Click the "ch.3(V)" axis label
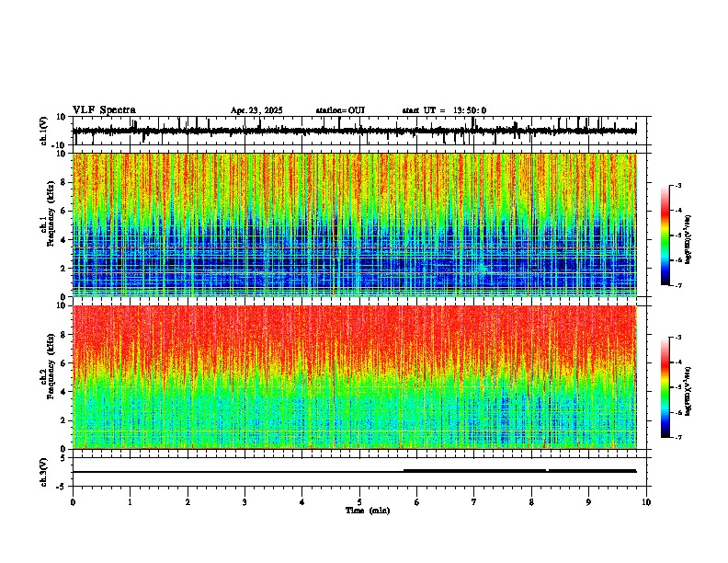 (x=44, y=472)
